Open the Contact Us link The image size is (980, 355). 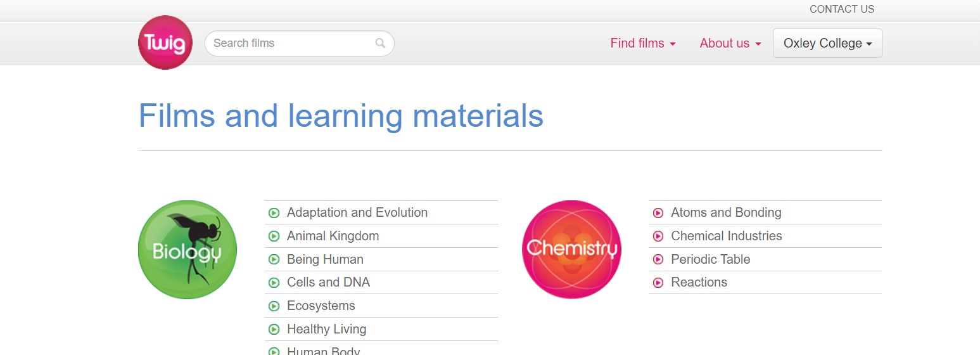[841, 9]
